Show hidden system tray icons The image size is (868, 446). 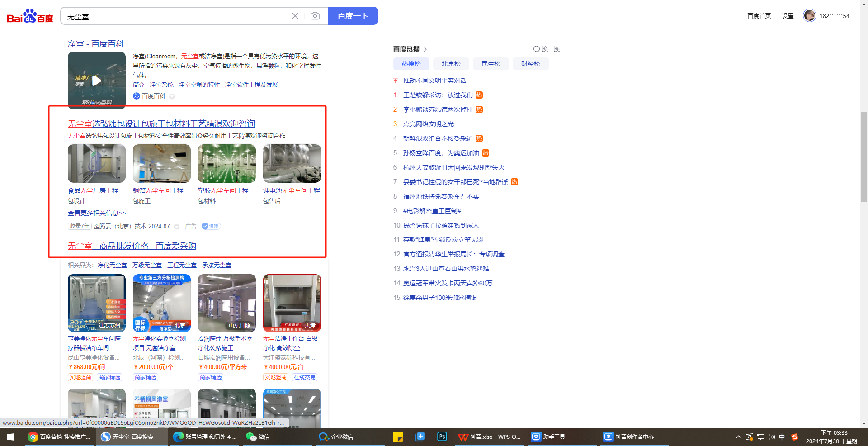coord(738,437)
